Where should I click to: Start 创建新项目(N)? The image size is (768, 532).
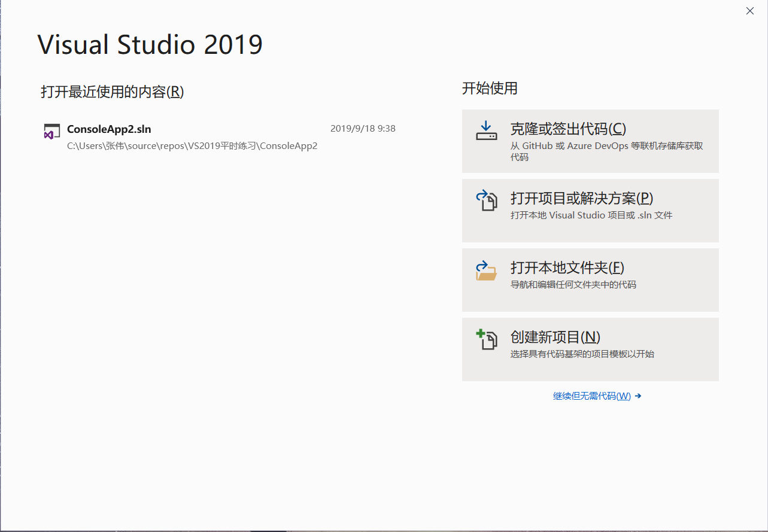pyautogui.click(x=590, y=349)
